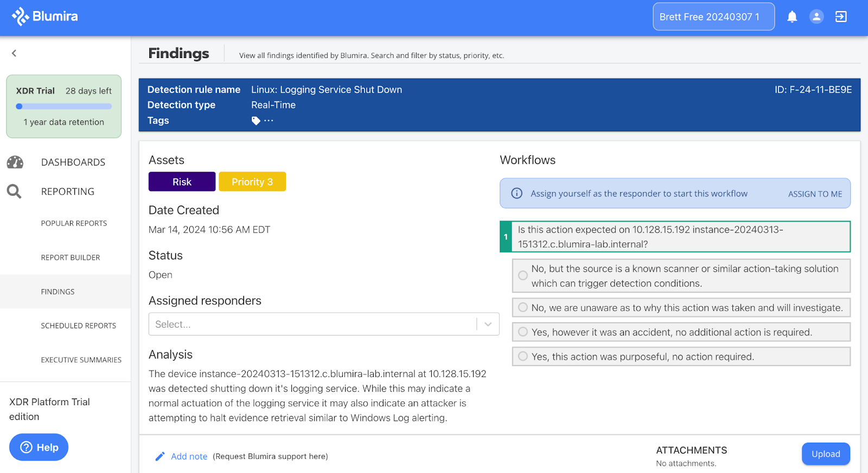The image size is (868, 473).
Task: Click the purple Risk badge
Action: 182,182
